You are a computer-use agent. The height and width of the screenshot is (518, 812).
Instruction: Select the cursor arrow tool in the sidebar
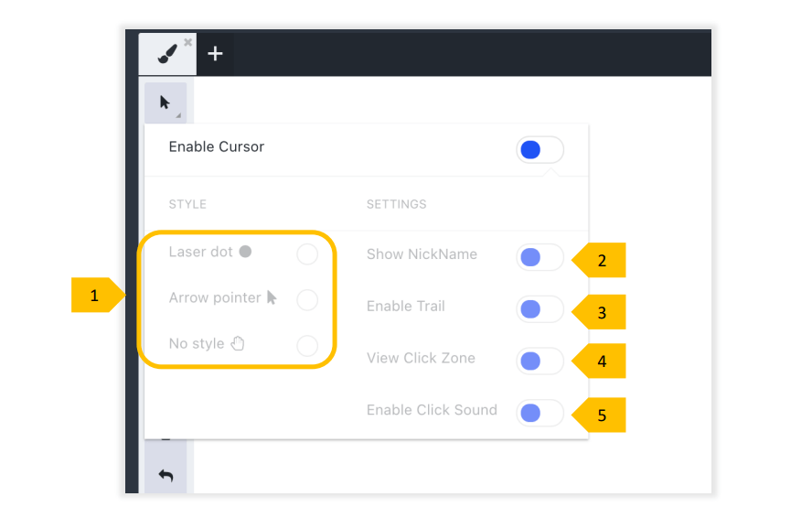pos(165,102)
